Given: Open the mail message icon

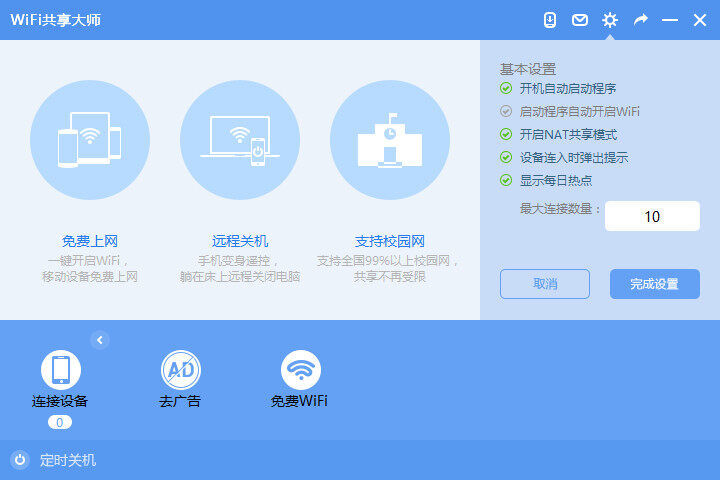Looking at the screenshot, I should (x=579, y=20).
